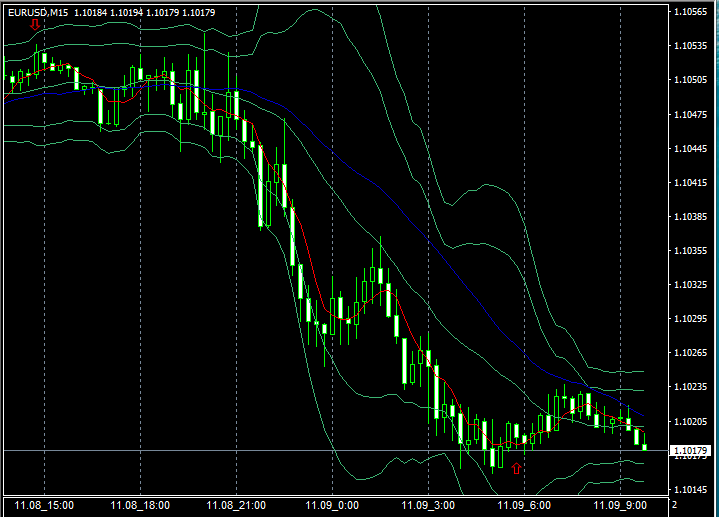The width and height of the screenshot is (719, 517).
Task: Click the 1.10295 price axis label
Action: [691, 319]
